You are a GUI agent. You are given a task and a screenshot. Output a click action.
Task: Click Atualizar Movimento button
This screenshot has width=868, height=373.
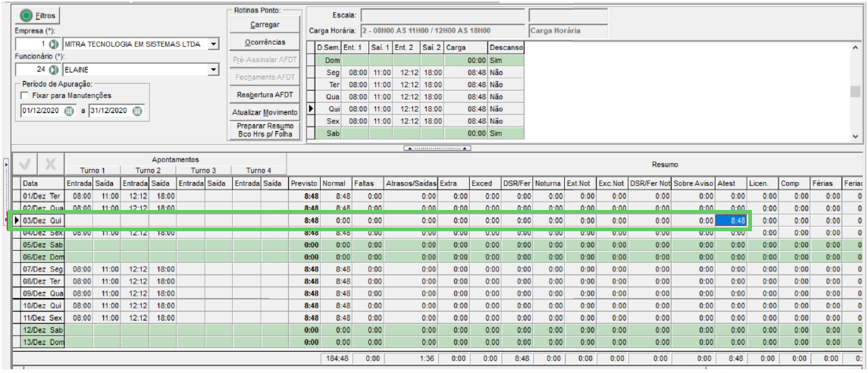pyautogui.click(x=265, y=111)
